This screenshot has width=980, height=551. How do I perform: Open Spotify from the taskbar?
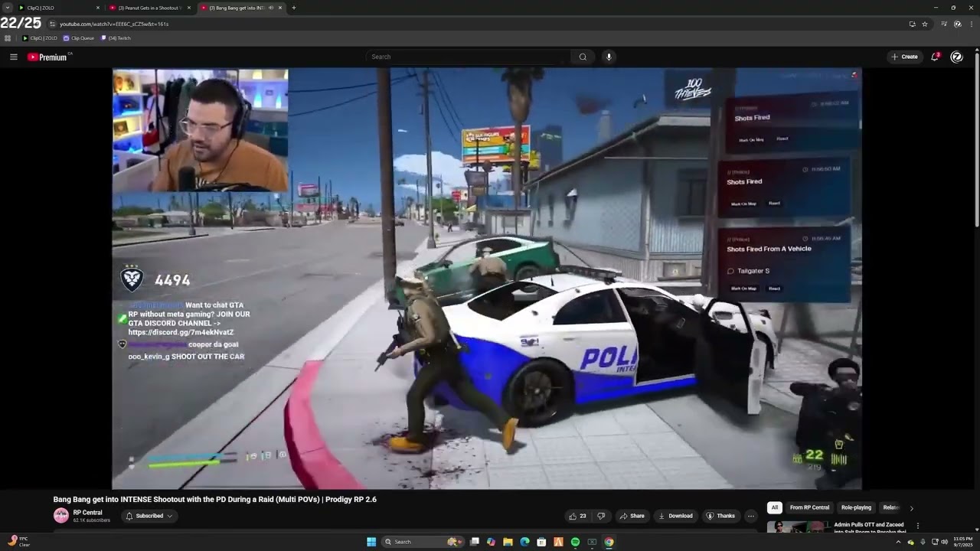pyautogui.click(x=575, y=542)
